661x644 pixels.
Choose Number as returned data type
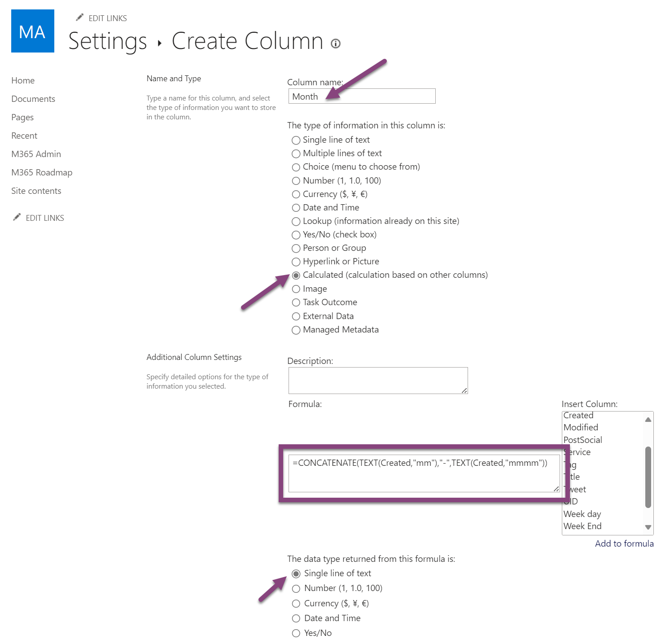click(296, 589)
